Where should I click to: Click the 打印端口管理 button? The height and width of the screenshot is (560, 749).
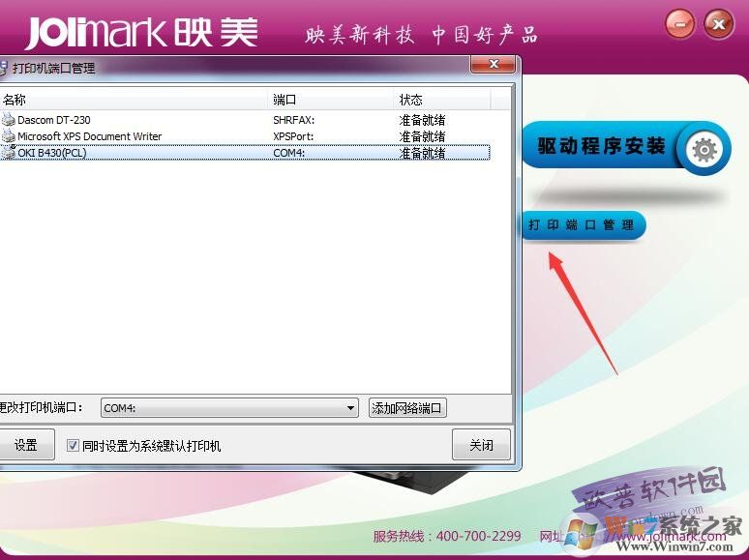[583, 224]
